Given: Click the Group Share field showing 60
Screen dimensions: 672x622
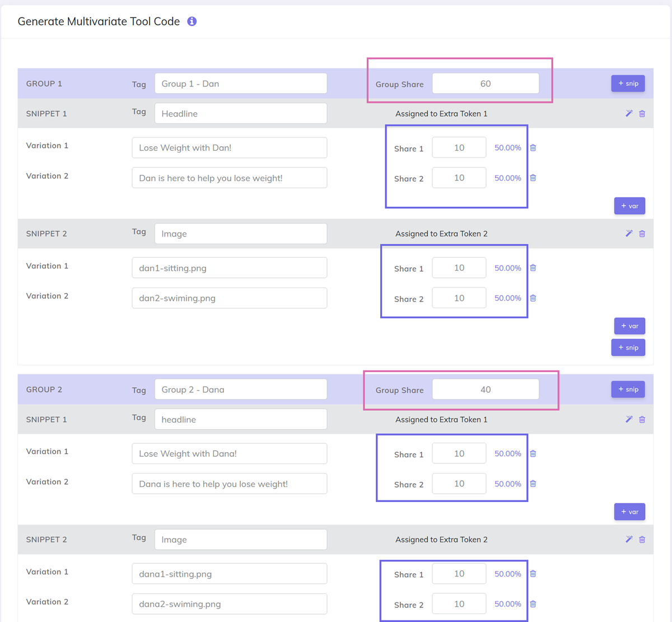Looking at the screenshot, I should pyautogui.click(x=485, y=83).
